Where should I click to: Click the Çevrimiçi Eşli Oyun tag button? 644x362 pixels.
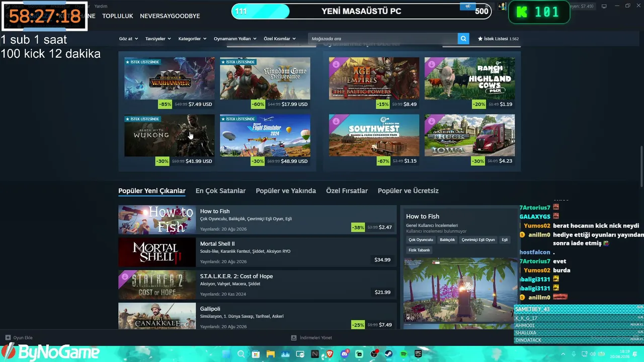[478, 240]
